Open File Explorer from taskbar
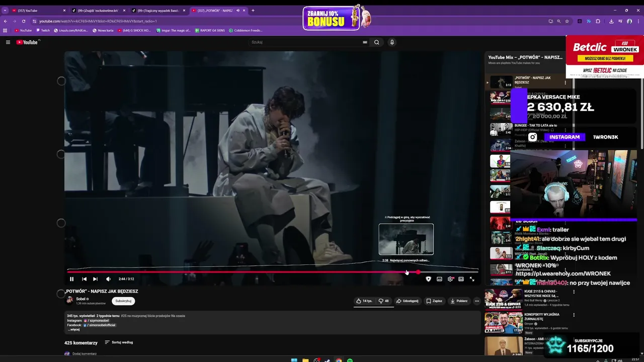The height and width of the screenshot is (362, 644). (x=305, y=360)
